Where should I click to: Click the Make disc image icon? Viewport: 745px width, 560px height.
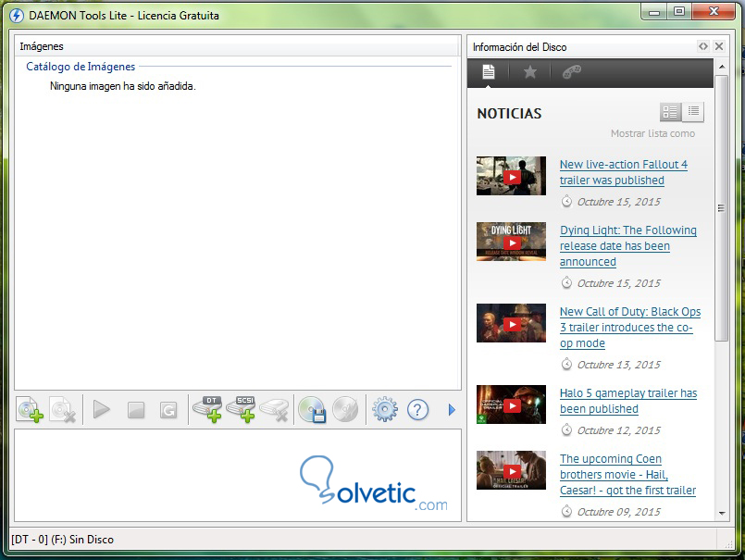pyautogui.click(x=312, y=409)
